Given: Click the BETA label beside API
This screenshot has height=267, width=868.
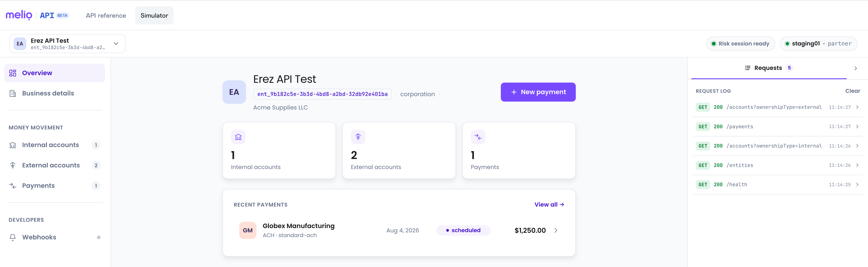Looking at the screenshot, I should (62, 15).
